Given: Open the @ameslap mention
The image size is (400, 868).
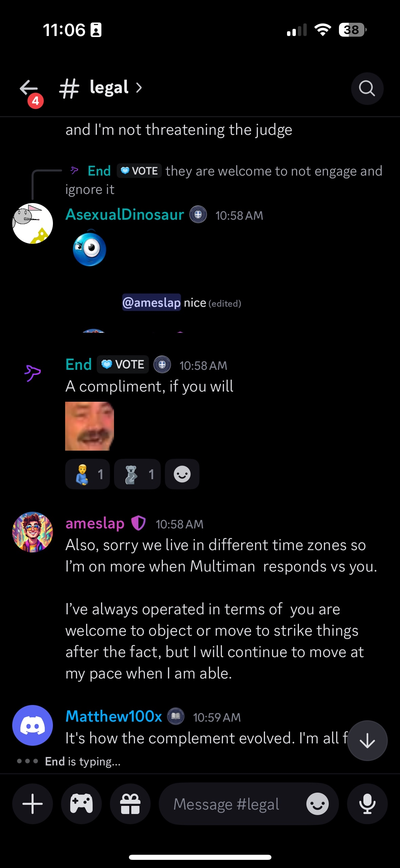Looking at the screenshot, I should (151, 302).
